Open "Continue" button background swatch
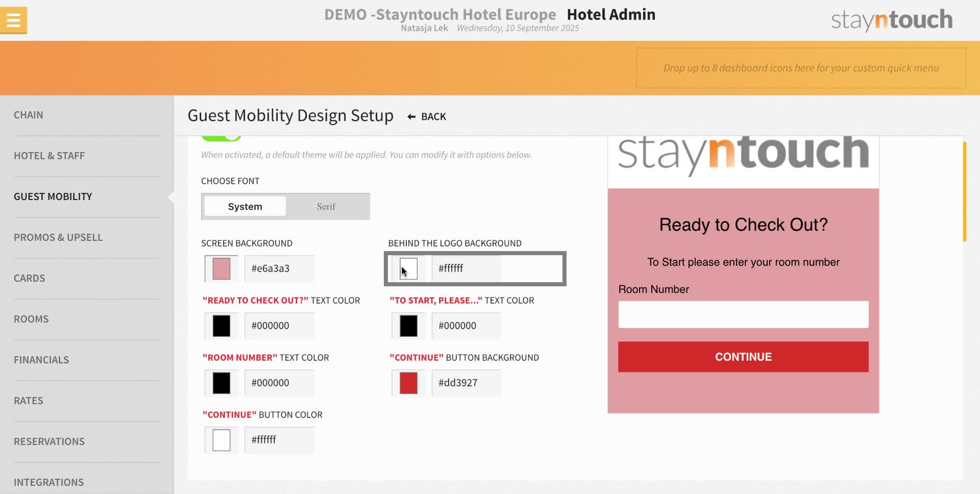The height and width of the screenshot is (494, 980). [x=408, y=383]
